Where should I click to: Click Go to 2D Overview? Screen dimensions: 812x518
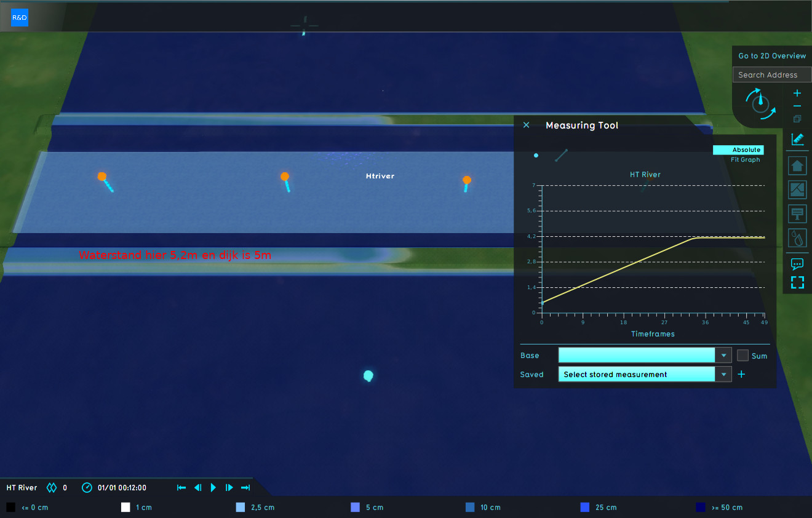(771, 56)
